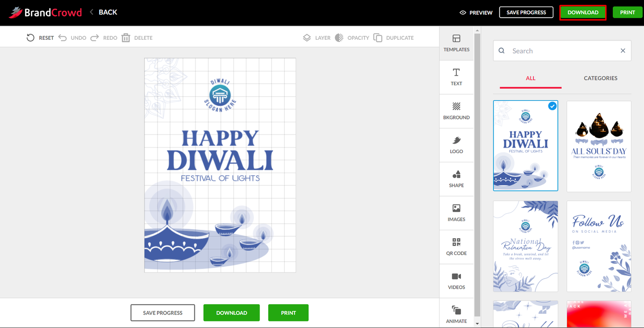
Task: Select the Happy Diwali template thumbnail
Action: 526,146
